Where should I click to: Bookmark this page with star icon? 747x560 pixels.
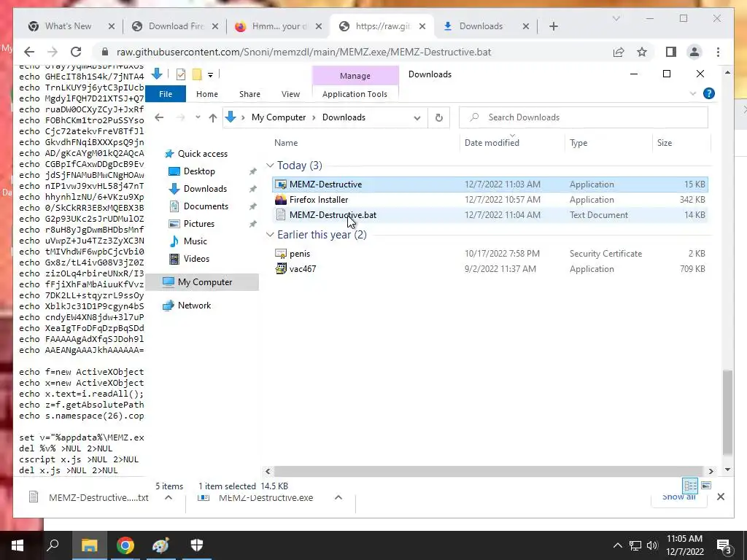642,52
